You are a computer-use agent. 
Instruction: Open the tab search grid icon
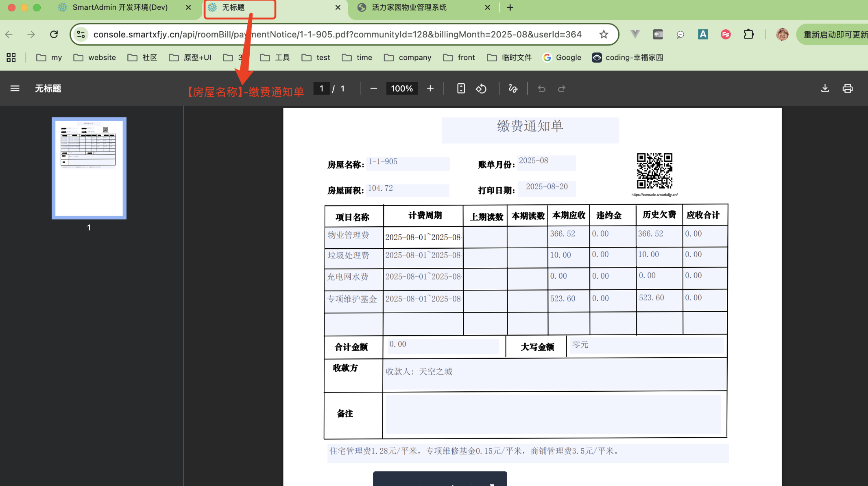(x=11, y=57)
